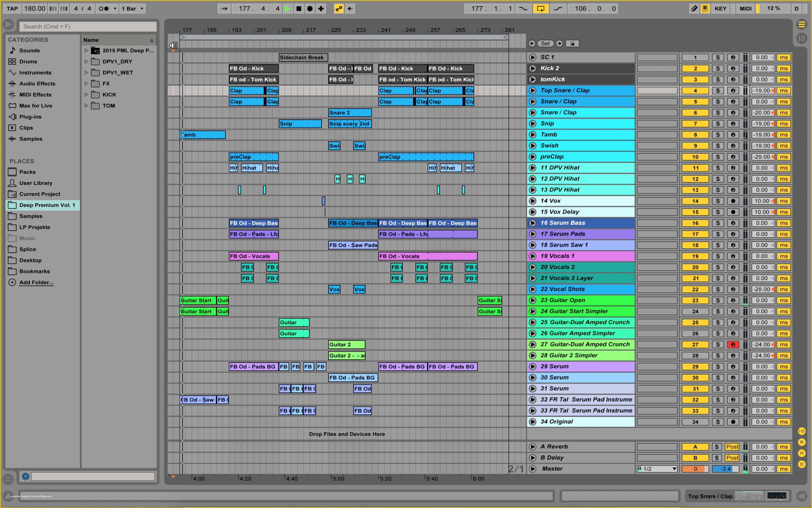The width and height of the screenshot is (812, 508).
Task: Select the Drums category
Action: click(28, 62)
